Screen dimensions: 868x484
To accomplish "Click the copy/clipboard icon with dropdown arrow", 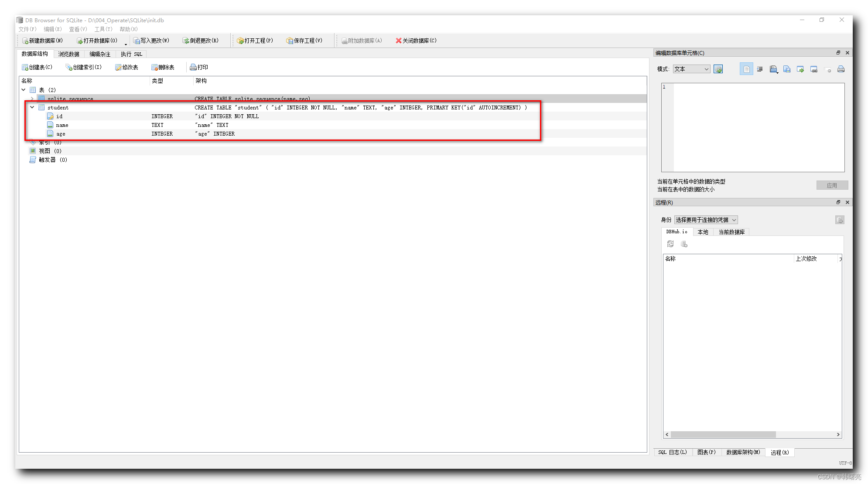I will pos(774,69).
